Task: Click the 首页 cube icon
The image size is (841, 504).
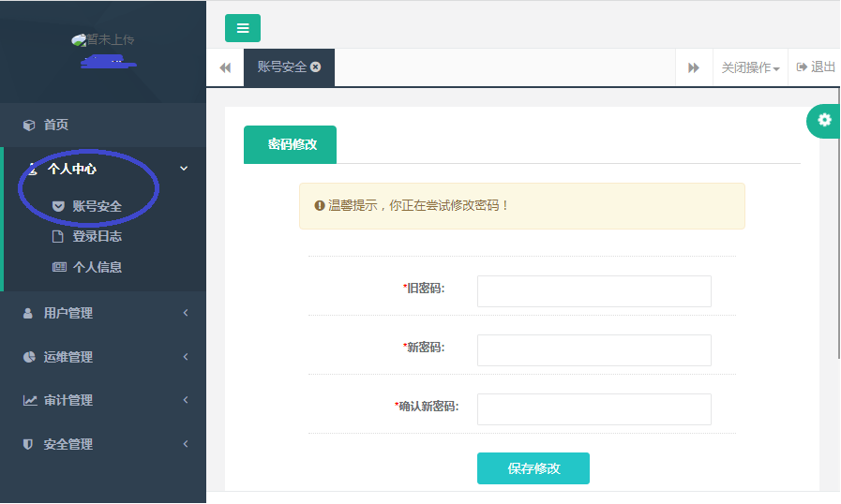Action: pos(29,126)
